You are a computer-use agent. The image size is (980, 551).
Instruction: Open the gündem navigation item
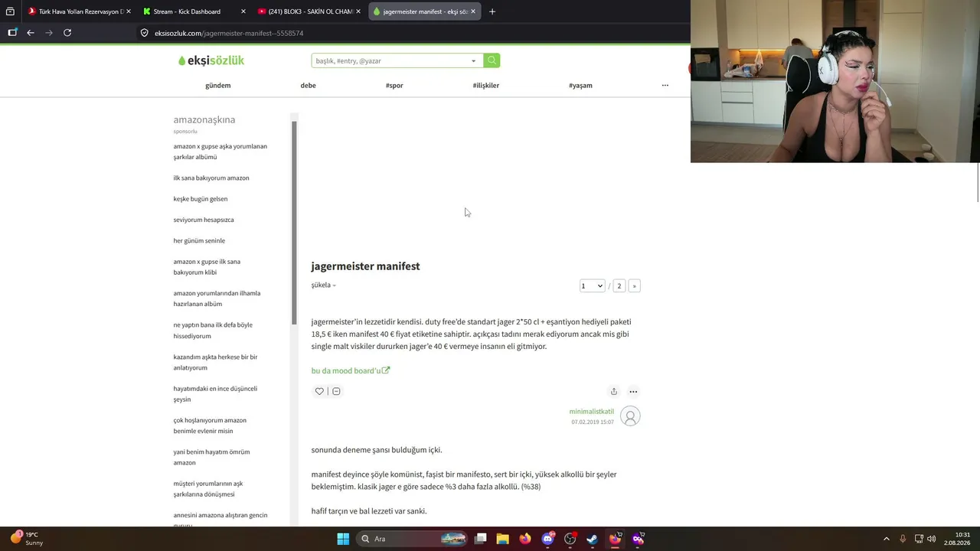[218, 86]
